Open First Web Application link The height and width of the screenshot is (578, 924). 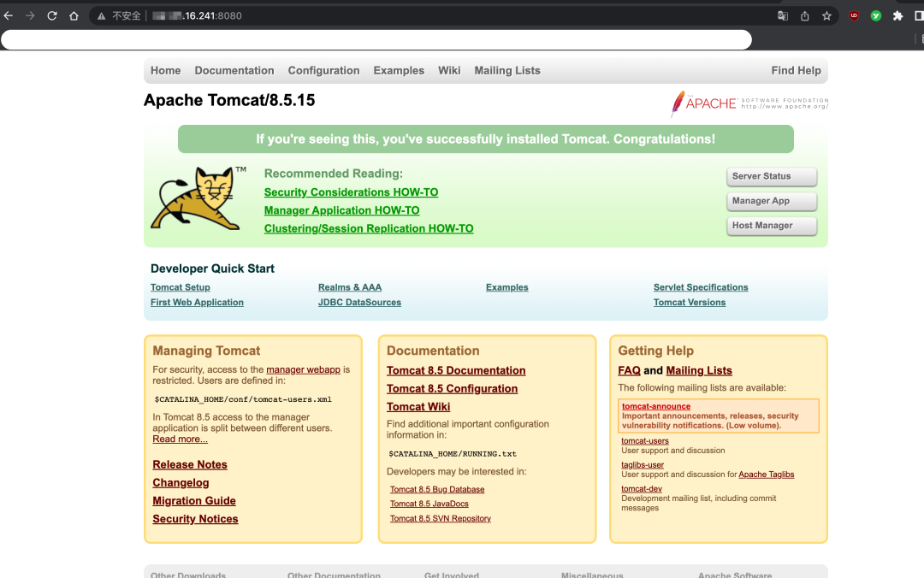point(197,303)
